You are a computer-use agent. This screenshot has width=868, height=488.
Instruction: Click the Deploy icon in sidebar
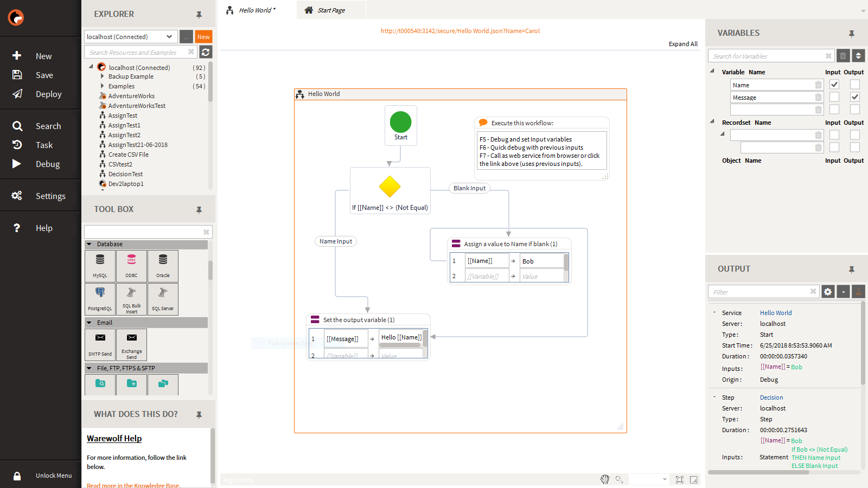[17, 94]
